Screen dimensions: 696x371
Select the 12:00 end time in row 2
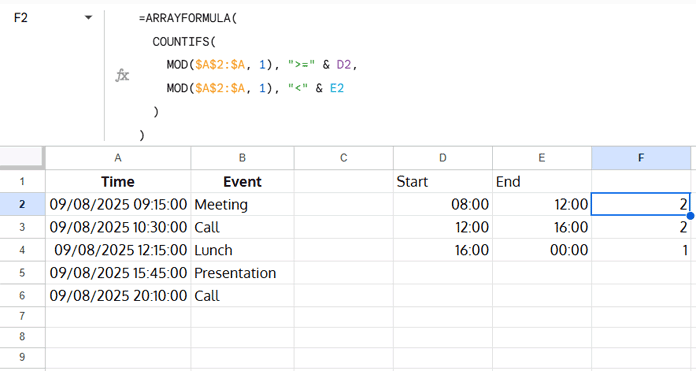pos(542,204)
